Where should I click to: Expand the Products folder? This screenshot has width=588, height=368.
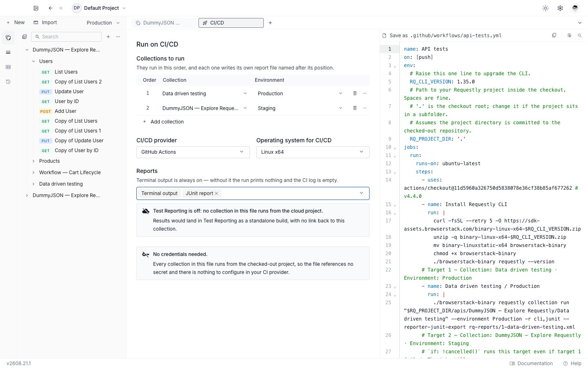point(33,161)
